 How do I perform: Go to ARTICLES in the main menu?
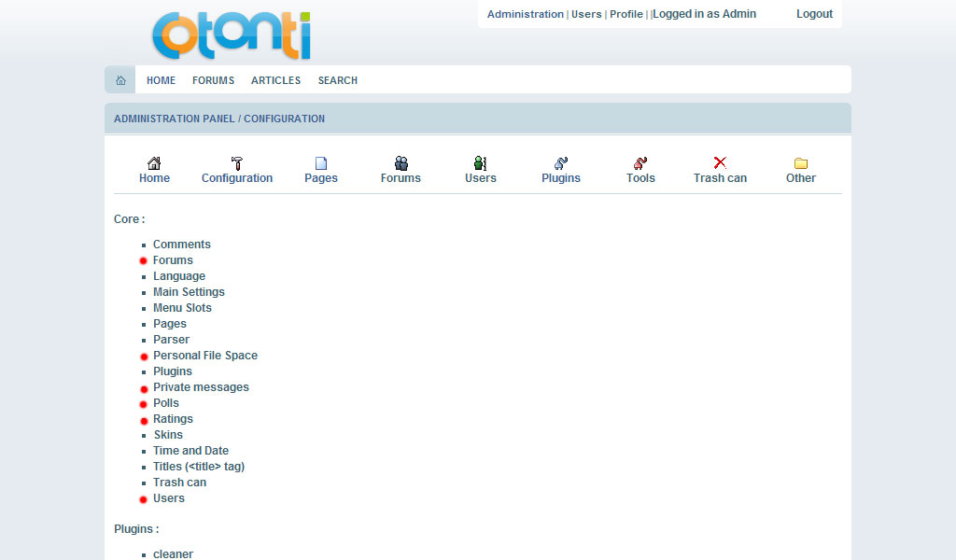coord(275,80)
